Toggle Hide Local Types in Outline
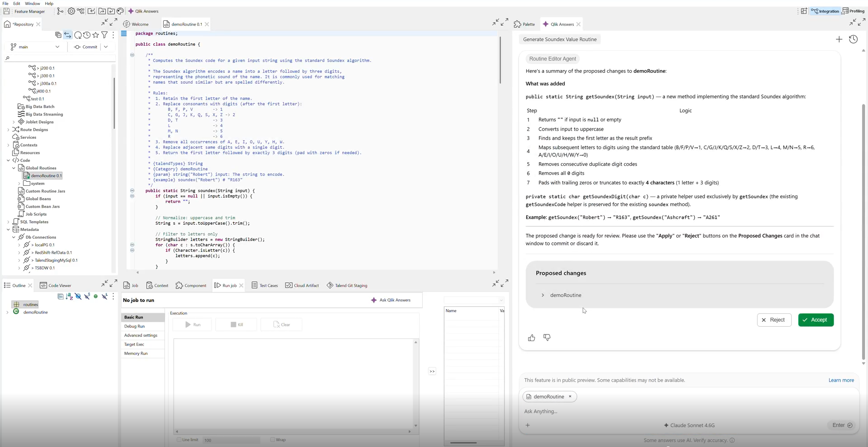Viewport: 868px width, 447px height. pos(104,296)
